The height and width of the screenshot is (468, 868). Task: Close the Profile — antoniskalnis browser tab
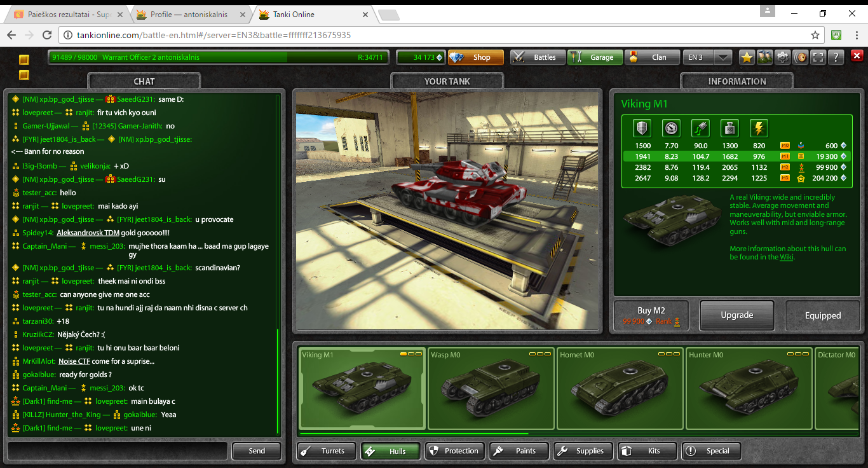[x=242, y=15]
